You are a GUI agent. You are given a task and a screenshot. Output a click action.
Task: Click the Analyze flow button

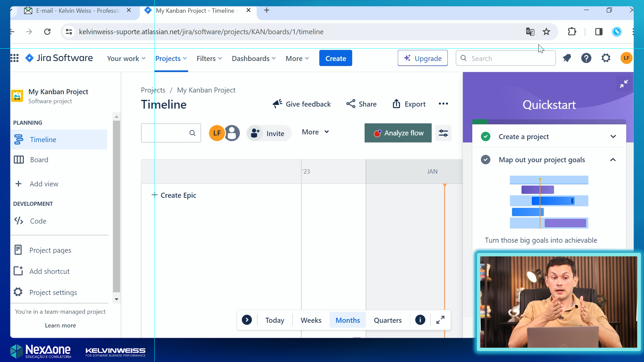[x=398, y=133]
